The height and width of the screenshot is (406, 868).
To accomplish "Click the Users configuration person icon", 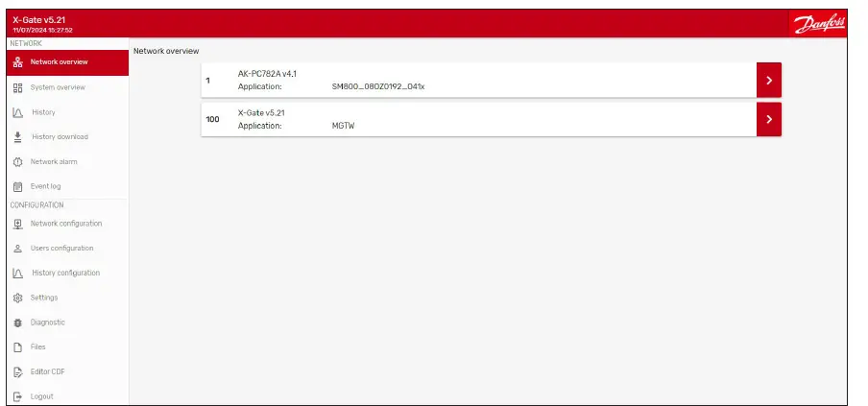I will coord(17,249).
